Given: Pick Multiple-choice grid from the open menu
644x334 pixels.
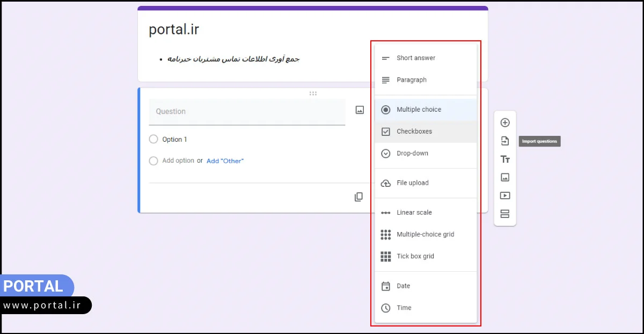Looking at the screenshot, I should click(424, 235).
